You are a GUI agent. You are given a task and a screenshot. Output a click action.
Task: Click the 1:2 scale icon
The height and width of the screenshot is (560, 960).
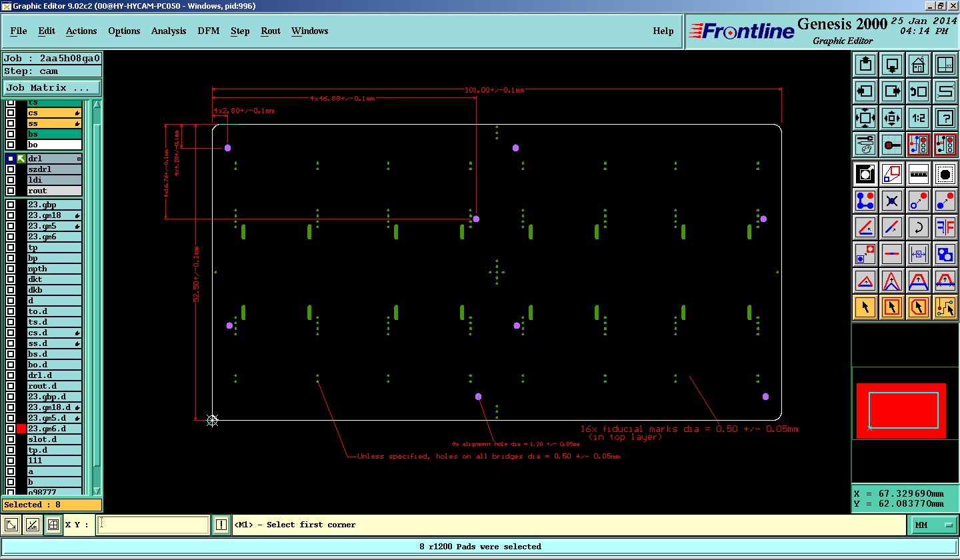pos(919,118)
